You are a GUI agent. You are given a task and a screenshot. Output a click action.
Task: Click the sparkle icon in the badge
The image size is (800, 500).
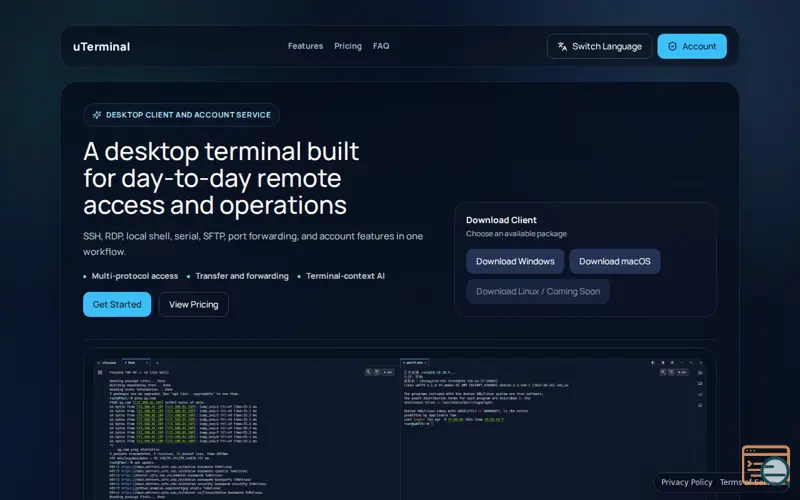[96, 115]
